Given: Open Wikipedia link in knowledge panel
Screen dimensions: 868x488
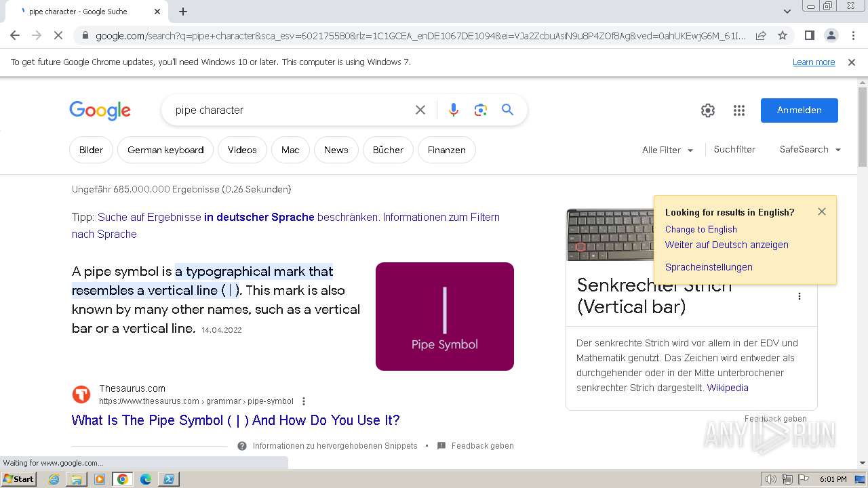Looking at the screenshot, I should coord(728,388).
